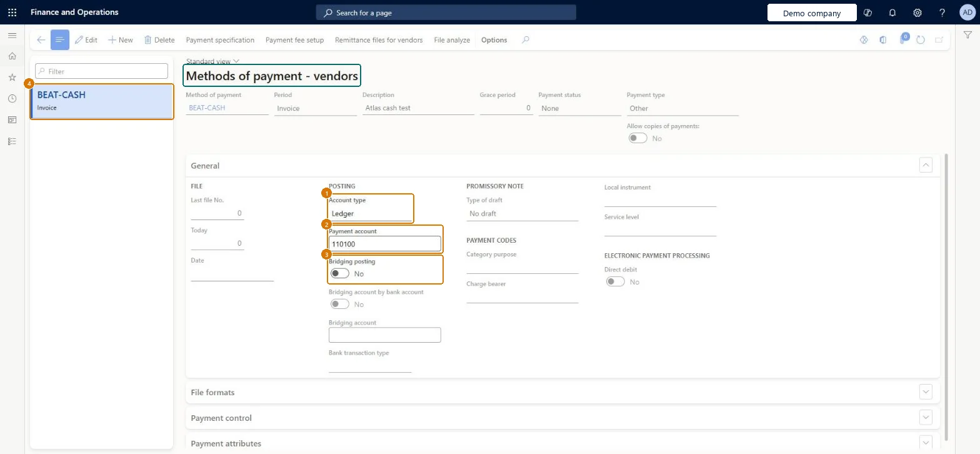This screenshot has width=980, height=454.
Task: Go to Home in the sidebar
Action: 12,56
